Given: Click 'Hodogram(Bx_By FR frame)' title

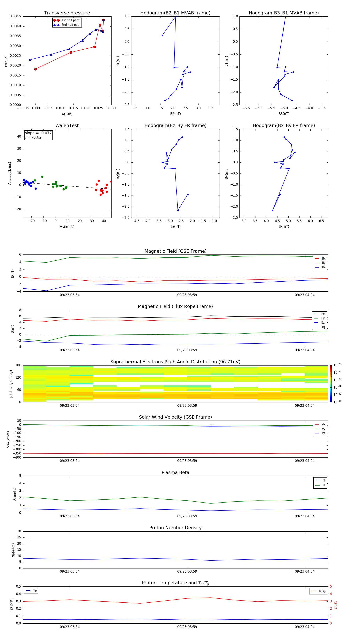Looking at the screenshot, I should (x=284, y=125).
